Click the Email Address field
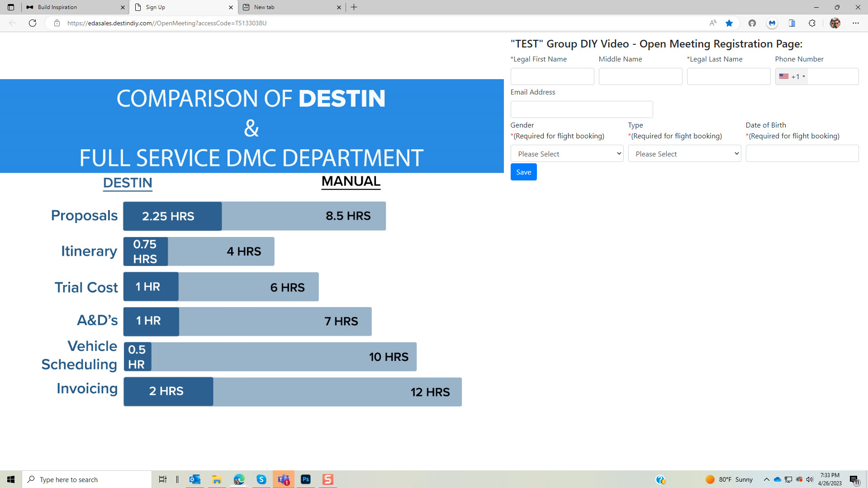Viewport: 868px width, 488px height. point(582,109)
